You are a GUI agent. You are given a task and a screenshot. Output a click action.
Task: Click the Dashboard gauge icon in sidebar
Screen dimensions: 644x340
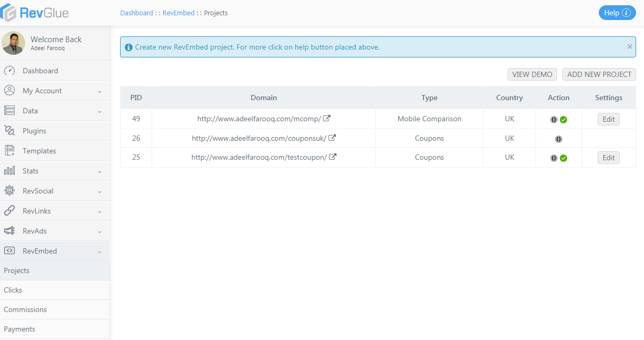pyautogui.click(x=9, y=71)
